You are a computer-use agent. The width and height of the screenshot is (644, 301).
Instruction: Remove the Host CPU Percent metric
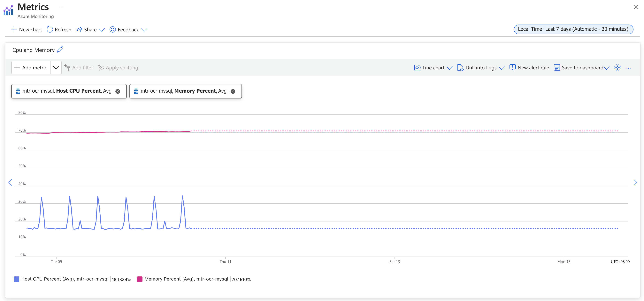click(118, 91)
